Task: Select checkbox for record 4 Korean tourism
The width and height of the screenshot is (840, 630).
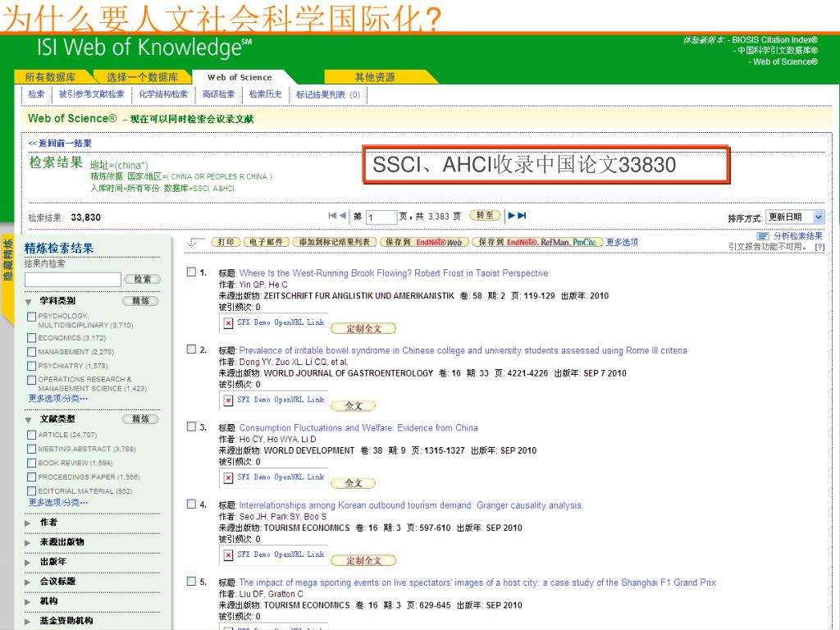Action: [191, 504]
